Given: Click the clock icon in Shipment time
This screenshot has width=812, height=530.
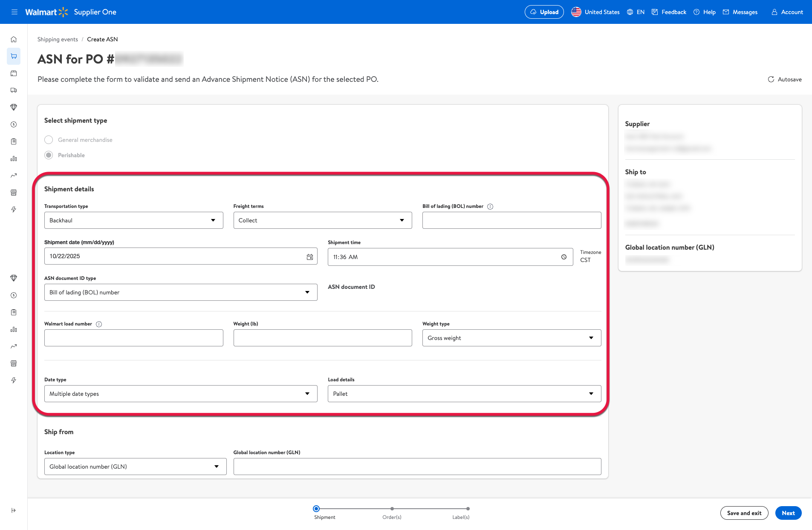Looking at the screenshot, I should 563,257.
